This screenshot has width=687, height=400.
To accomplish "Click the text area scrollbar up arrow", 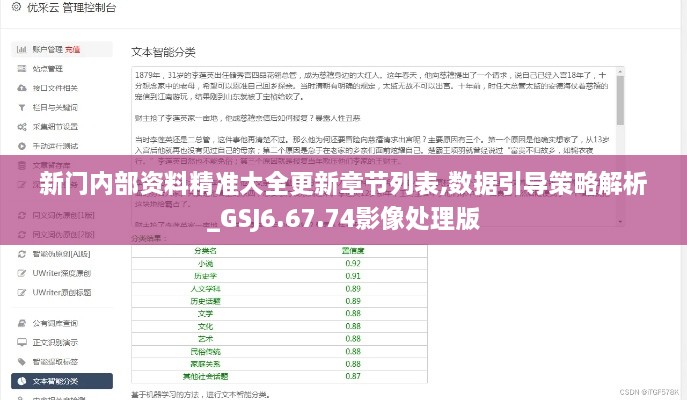I will point(620,71).
